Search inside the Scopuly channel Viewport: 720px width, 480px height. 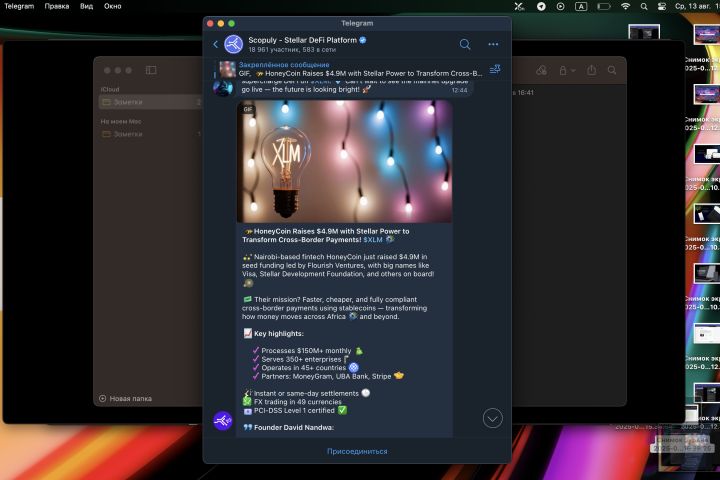pos(465,44)
